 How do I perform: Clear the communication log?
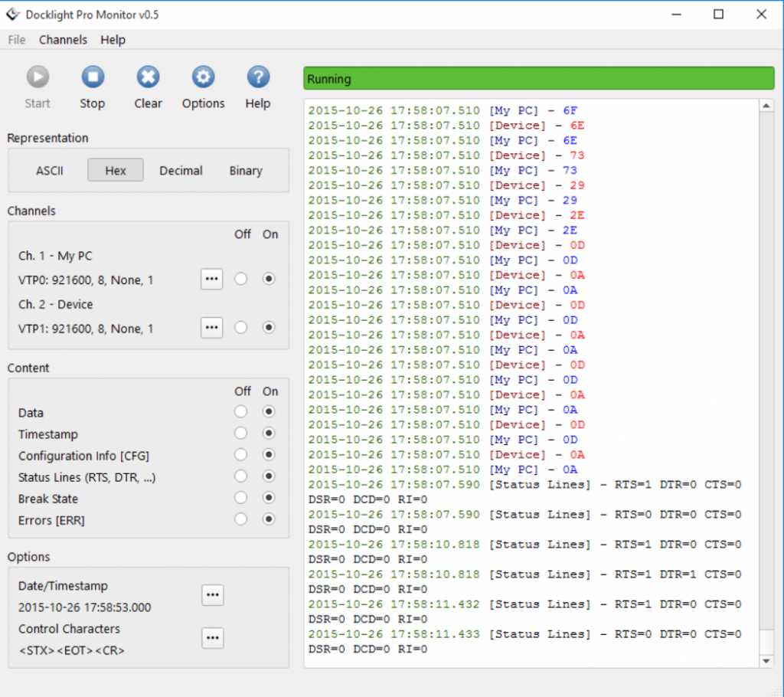pos(147,77)
